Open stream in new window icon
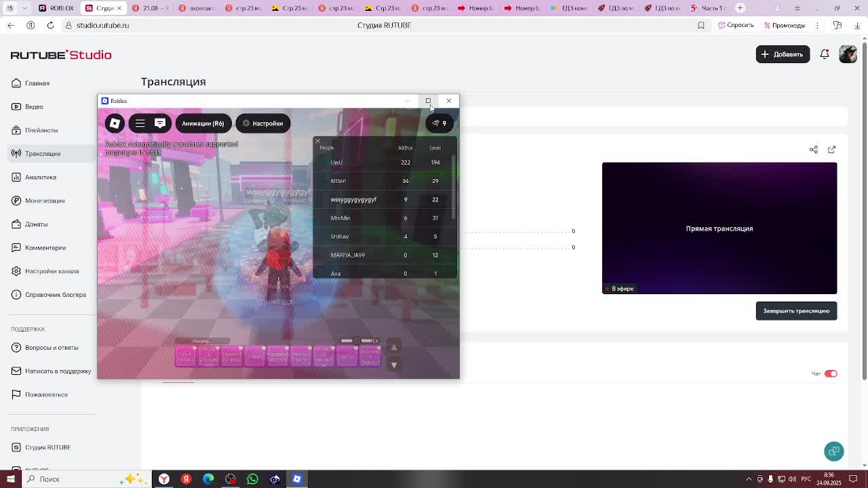868x488 pixels. coord(832,150)
